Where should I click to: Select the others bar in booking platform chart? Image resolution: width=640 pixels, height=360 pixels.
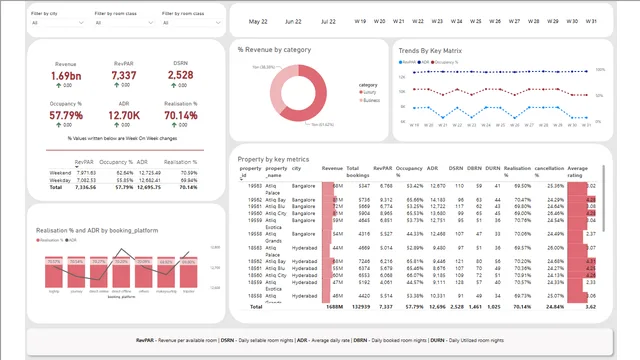[144, 272]
